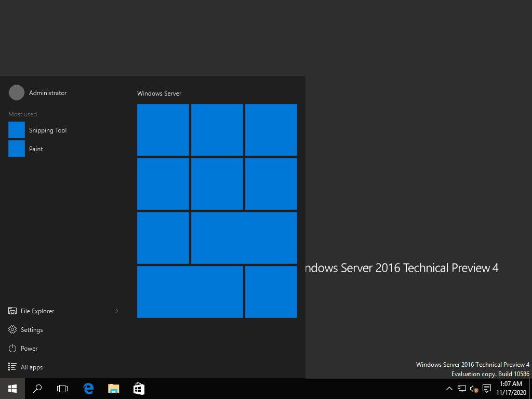532x399 pixels.
Task: Open the Windows Store from the taskbar
Action: click(x=138, y=388)
